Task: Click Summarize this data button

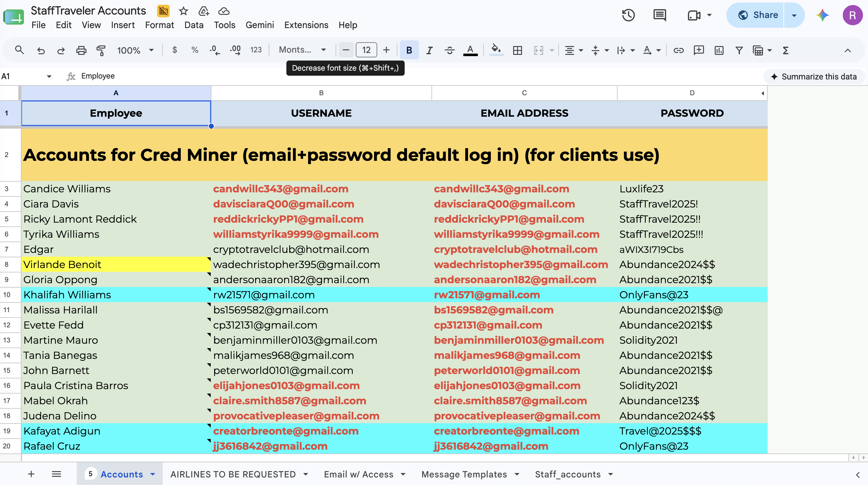Action: pyautogui.click(x=814, y=76)
